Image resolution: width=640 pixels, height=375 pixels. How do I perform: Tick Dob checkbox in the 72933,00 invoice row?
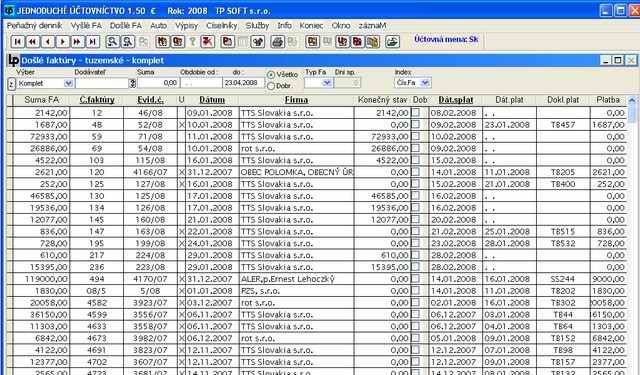[416, 136]
